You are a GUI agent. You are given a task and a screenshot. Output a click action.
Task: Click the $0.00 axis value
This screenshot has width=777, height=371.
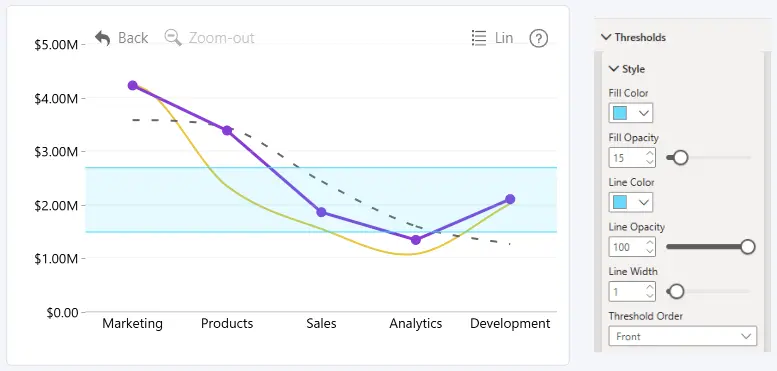tap(63, 313)
